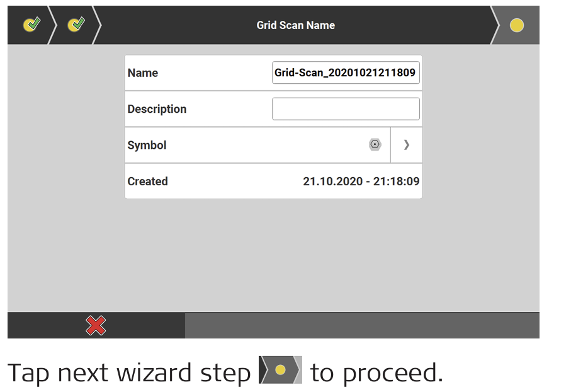This screenshot has height=387, width=588.
Task: Tap the yellow dot next wizard step
Action: [x=516, y=26]
